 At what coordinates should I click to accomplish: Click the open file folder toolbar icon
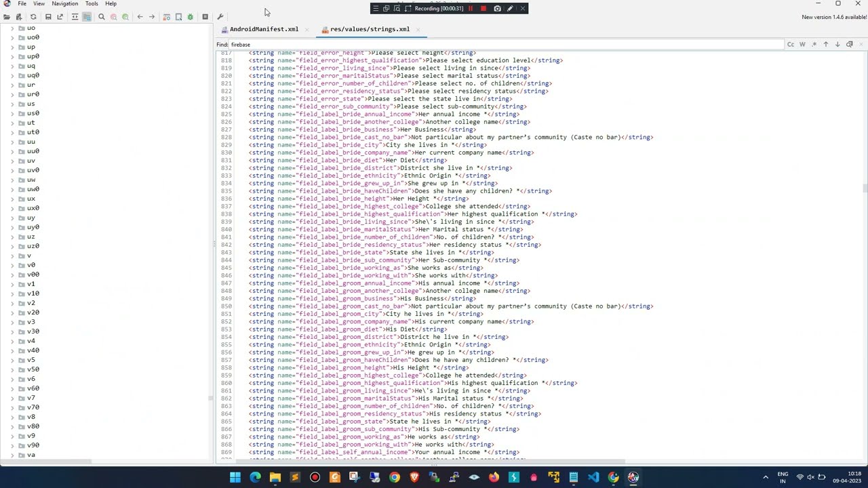pos(7,17)
